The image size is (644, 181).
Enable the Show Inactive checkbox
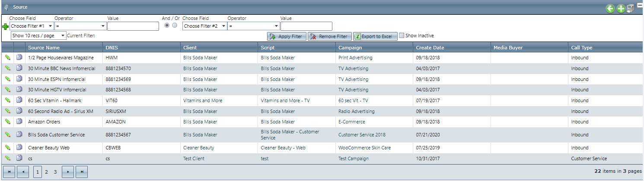(x=402, y=36)
